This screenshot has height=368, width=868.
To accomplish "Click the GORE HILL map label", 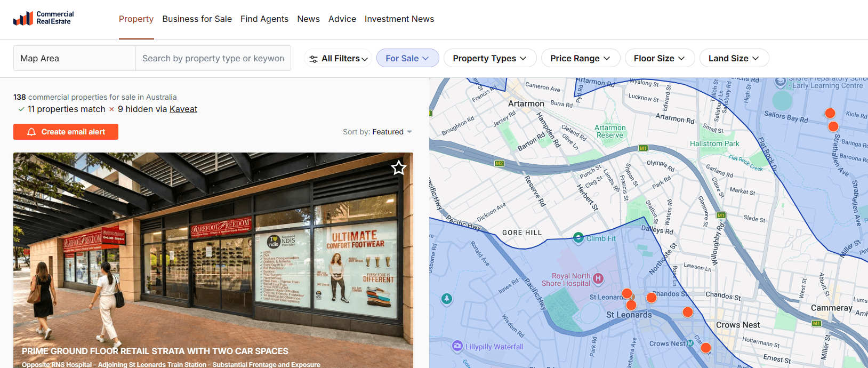I will pyautogui.click(x=522, y=233).
